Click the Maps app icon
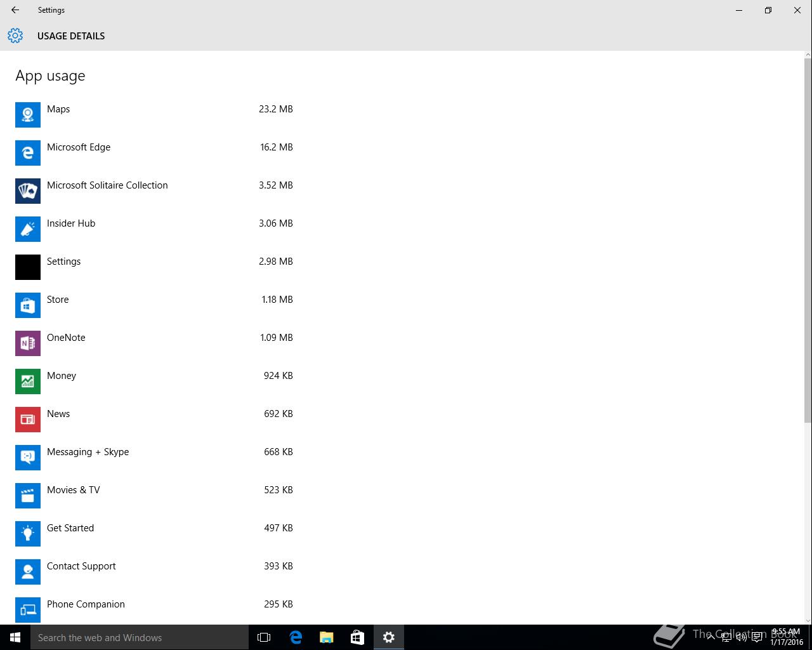 click(x=28, y=115)
